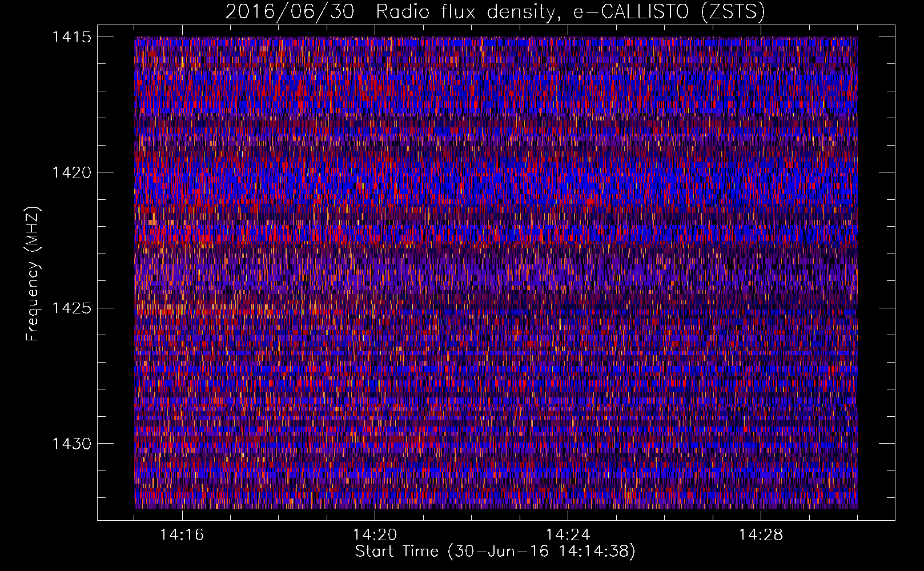Select the 1425 frequency axis label
The width and height of the screenshot is (924, 571).
tap(71, 308)
